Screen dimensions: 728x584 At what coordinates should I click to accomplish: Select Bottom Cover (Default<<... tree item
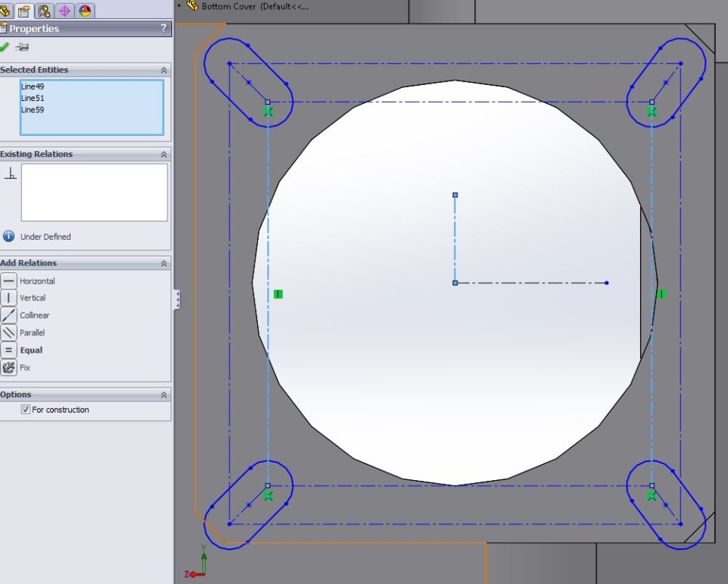tap(255, 7)
